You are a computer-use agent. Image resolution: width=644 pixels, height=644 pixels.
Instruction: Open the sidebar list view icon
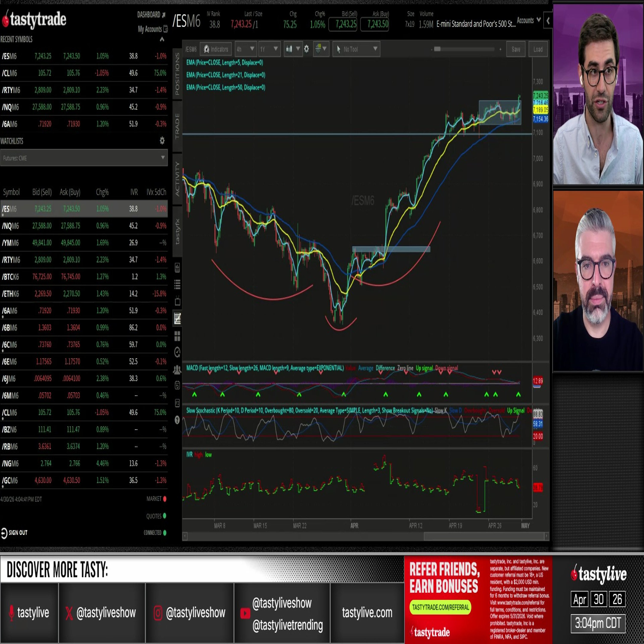click(177, 284)
